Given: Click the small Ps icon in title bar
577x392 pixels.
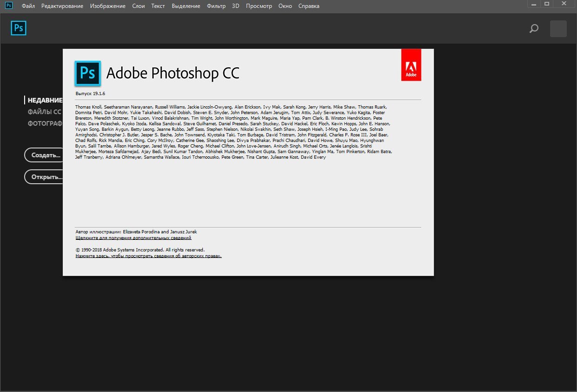Looking at the screenshot, I should click(9, 6).
